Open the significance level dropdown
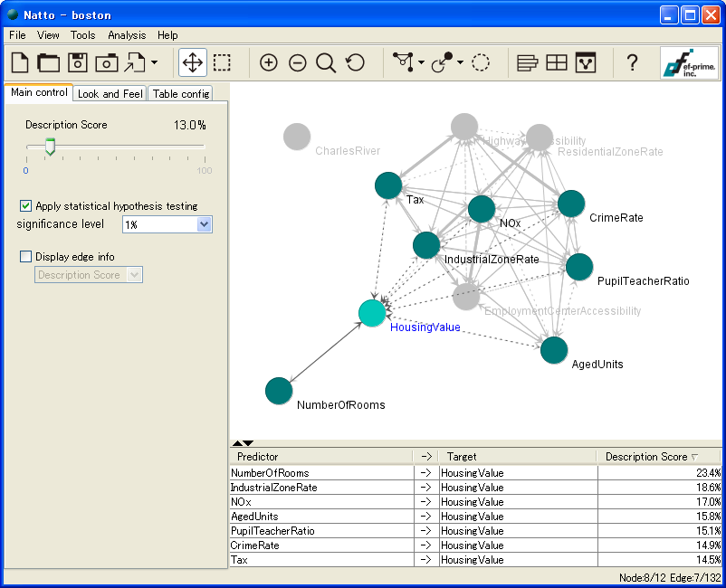 [204, 224]
